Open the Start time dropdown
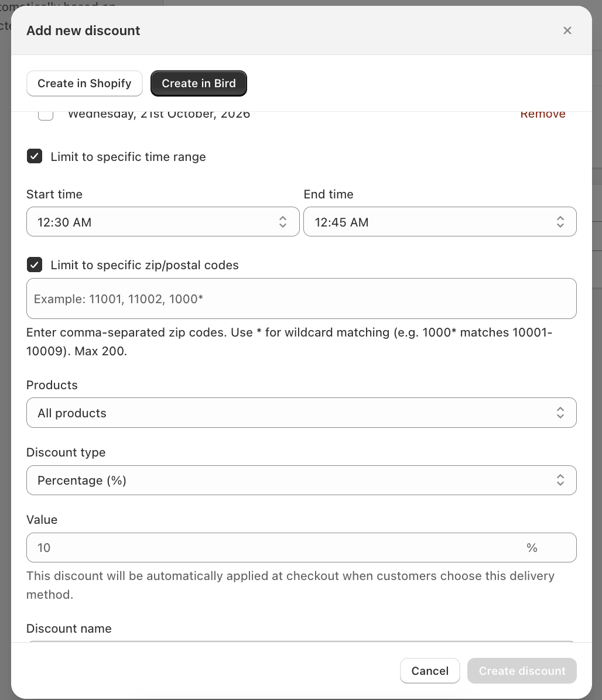This screenshot has height=700, width=602. click(x=163, y=221)
